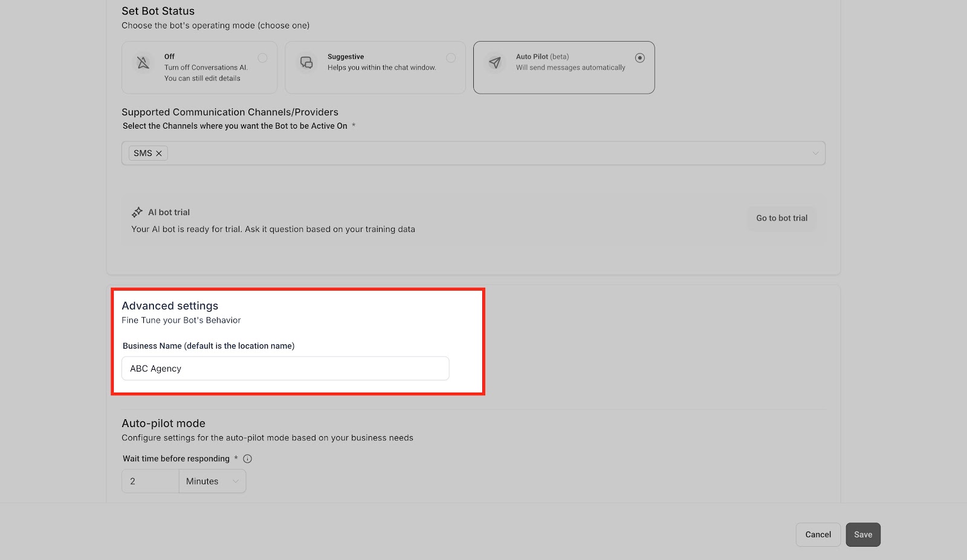Click the AI bot trial sparkle icon
This screenshot has width=967, height=560.
(x=137, y=212)
